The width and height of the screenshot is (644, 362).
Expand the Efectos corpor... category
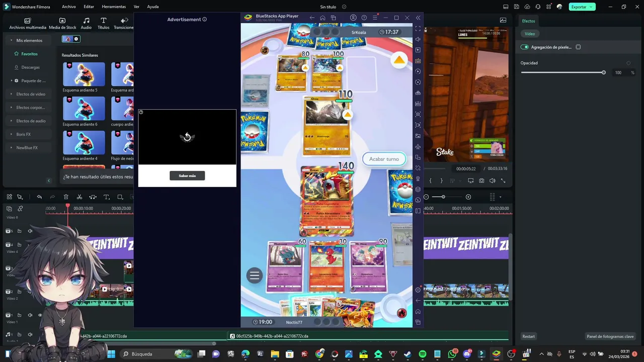pos(11,108)
